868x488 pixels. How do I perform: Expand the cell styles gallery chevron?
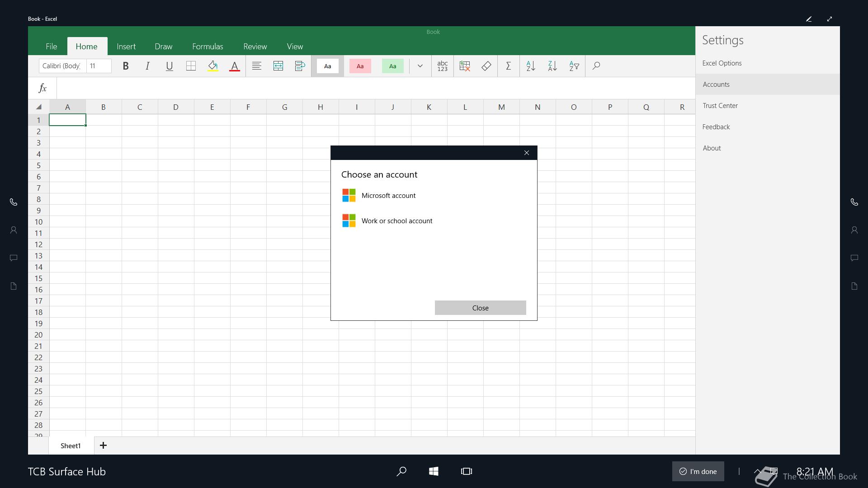(x=420, y=66)
